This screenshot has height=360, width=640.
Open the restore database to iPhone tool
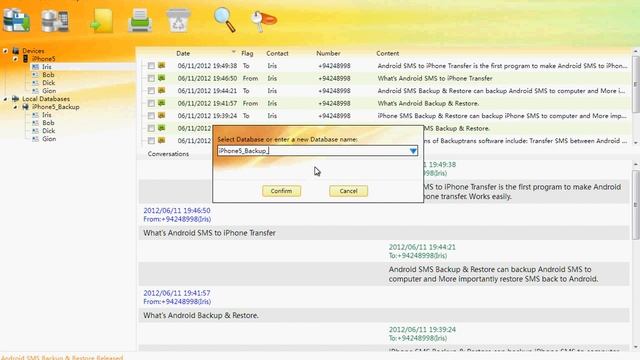(55, 21)
